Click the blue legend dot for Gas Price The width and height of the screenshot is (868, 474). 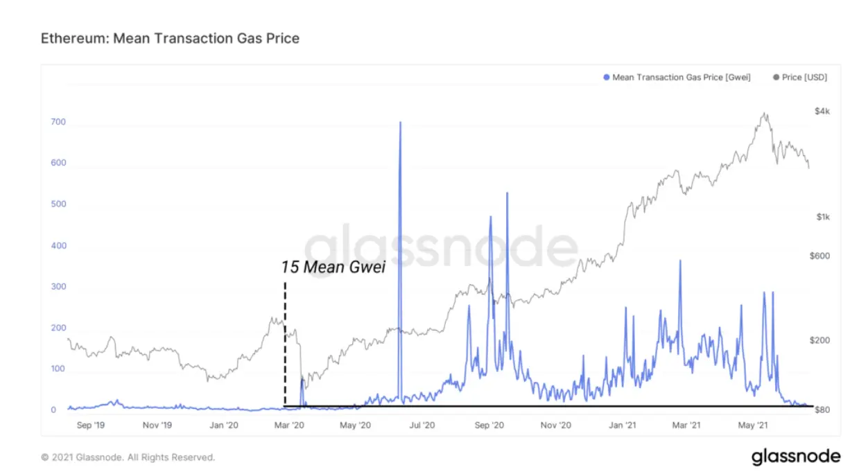[607, 78]
